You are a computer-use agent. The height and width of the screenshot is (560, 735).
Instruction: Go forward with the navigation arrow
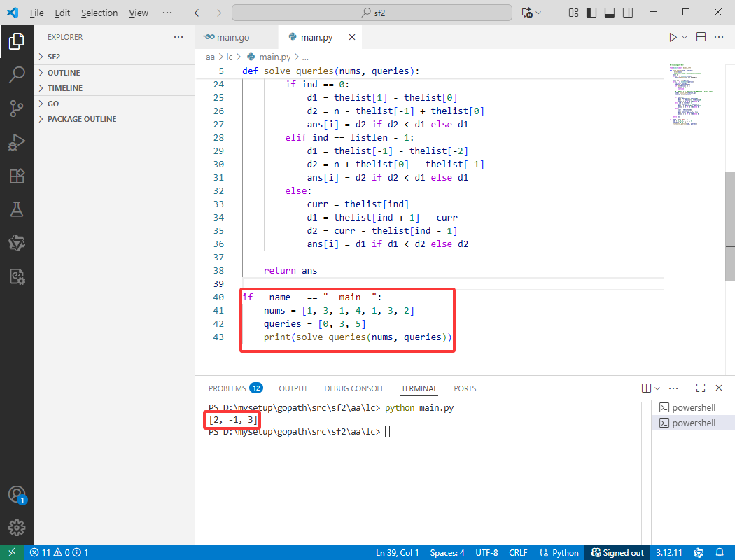click(216, 13)
